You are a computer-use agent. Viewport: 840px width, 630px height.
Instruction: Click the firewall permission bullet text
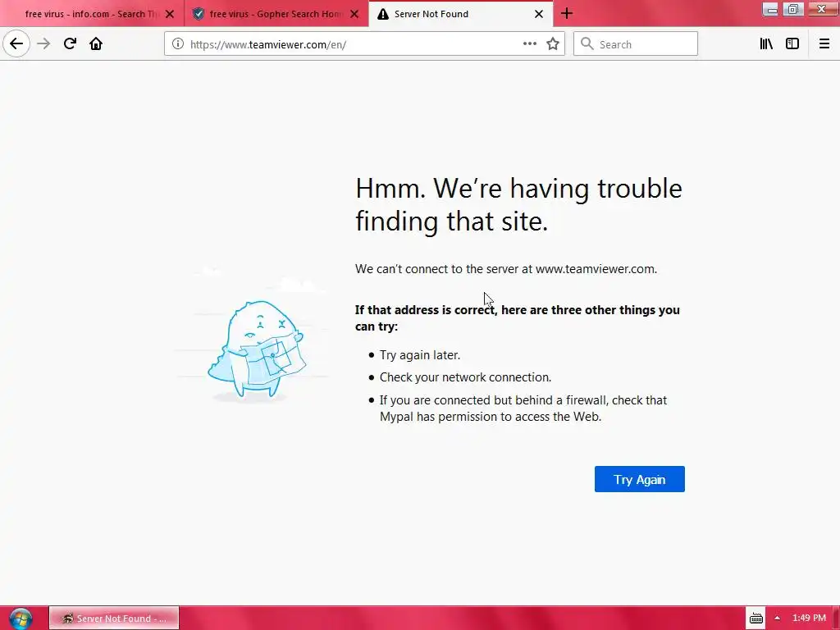(x=523, y=409)
